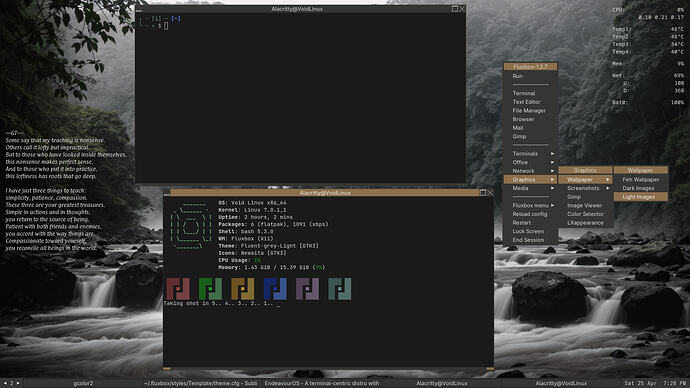Select Dark Images in Wallpaper submenu
690x388 pixels.
click(x=641, y=188)
